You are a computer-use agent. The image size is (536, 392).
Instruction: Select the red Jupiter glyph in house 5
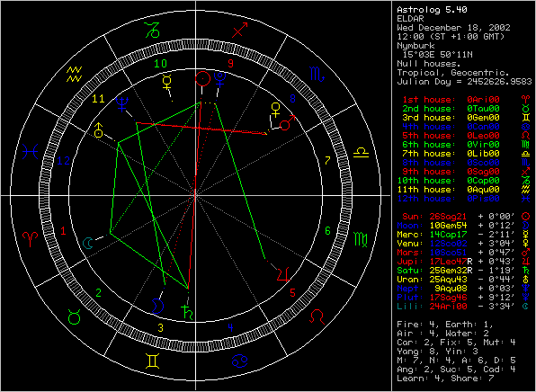(x=283, y=274)
